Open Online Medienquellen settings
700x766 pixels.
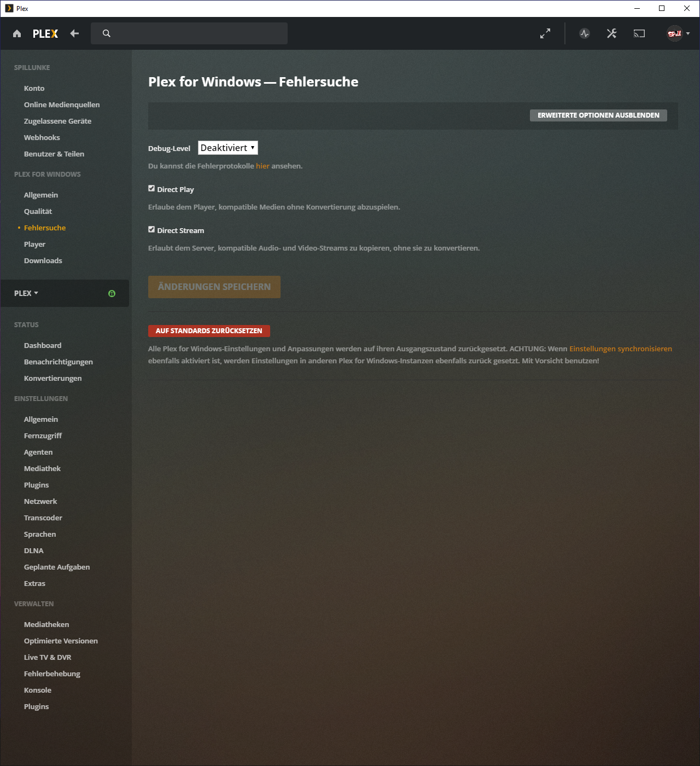pos(62,105)
